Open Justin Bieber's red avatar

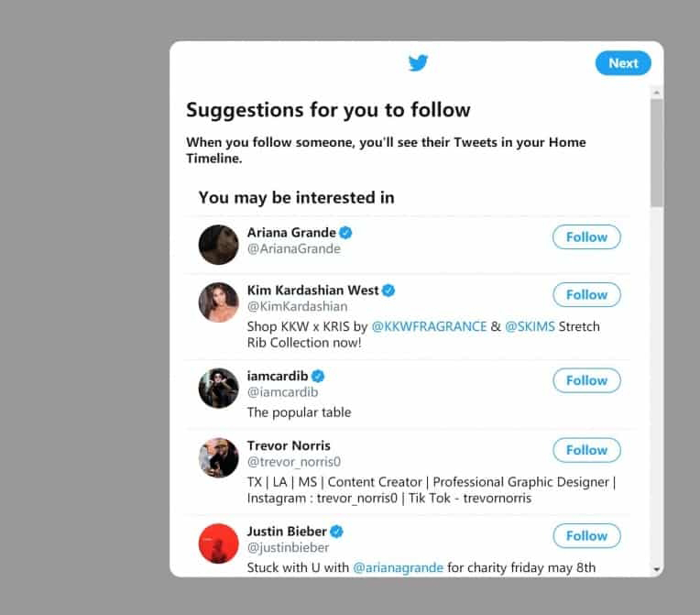[219, 544]
